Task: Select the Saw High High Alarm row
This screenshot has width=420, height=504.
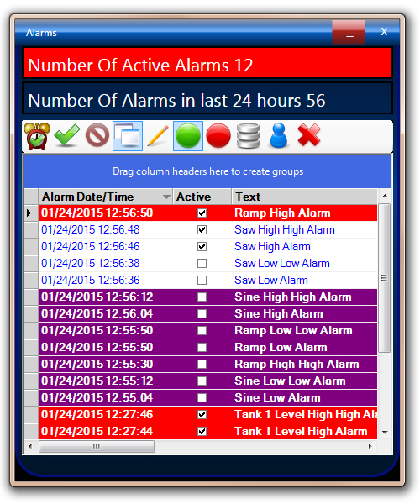Action: point(207,230)
